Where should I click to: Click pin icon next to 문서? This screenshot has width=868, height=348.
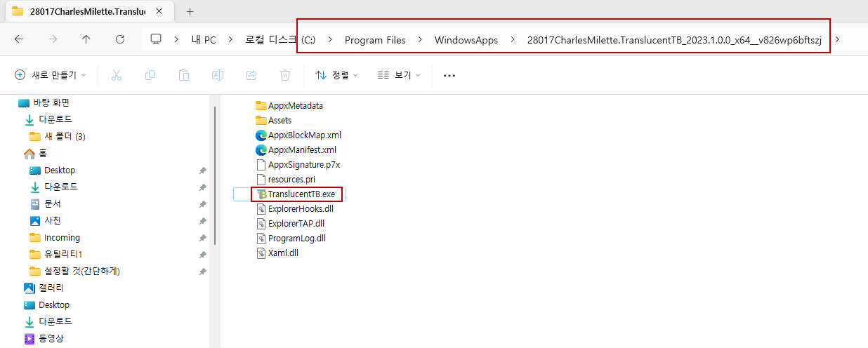click(x=202, y=204)
